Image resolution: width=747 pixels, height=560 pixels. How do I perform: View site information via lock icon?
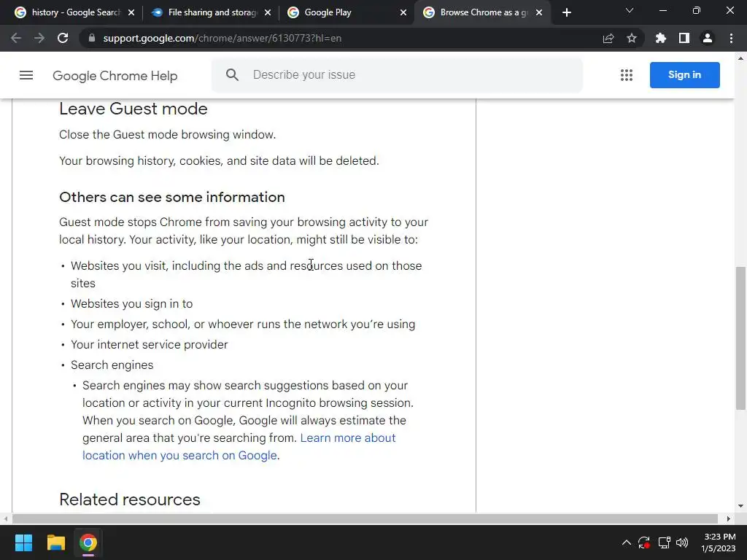[x=92, y=38]
